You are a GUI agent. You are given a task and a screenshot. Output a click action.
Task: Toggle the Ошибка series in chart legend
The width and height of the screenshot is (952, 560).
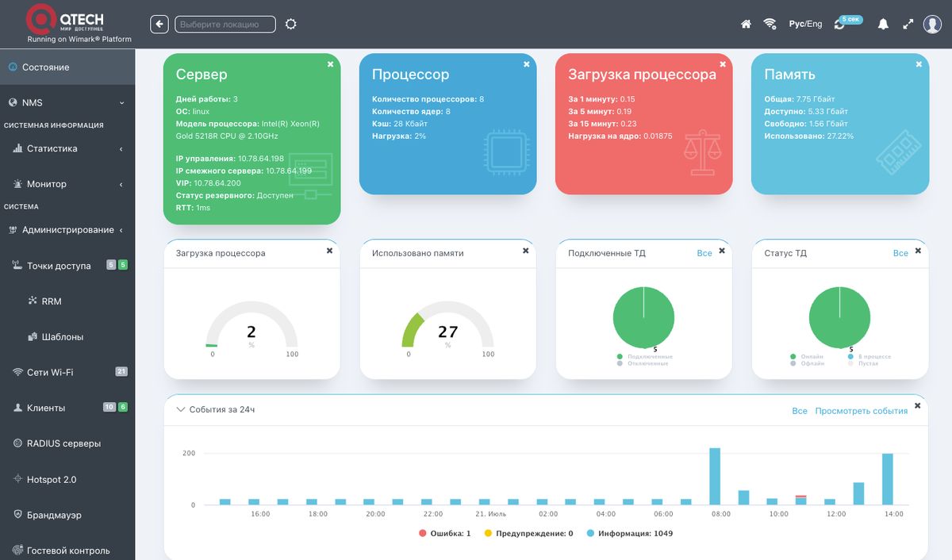445,534
